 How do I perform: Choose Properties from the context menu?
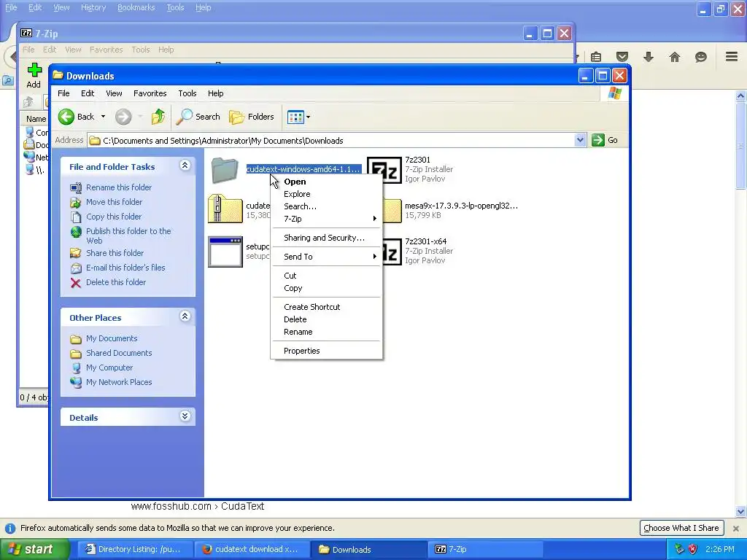(326, 351)
